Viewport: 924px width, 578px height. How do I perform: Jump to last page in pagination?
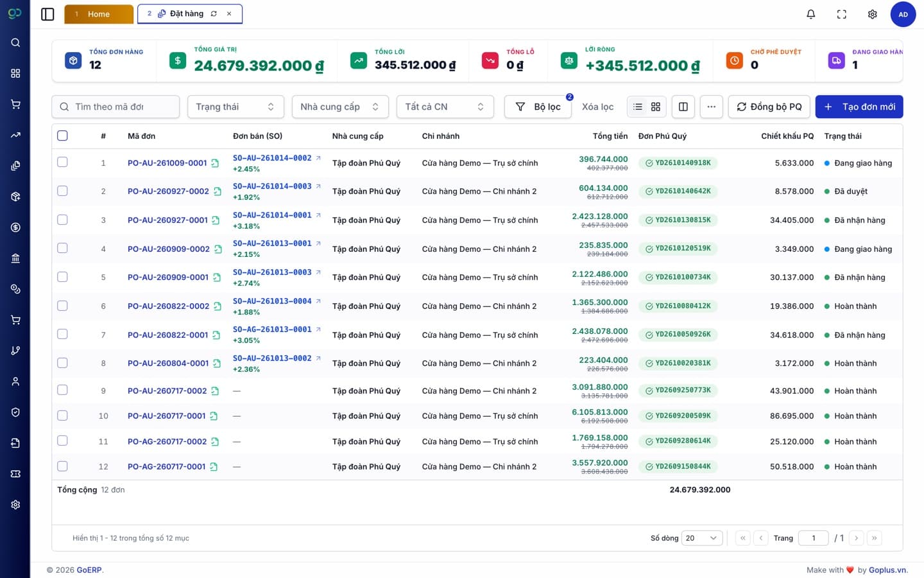point(874,538)
